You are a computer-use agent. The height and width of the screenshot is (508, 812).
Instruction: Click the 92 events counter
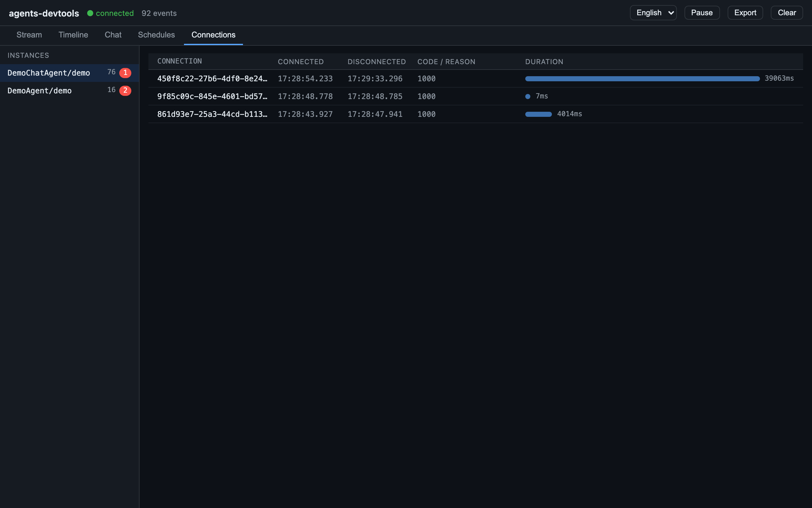(159, 13)
